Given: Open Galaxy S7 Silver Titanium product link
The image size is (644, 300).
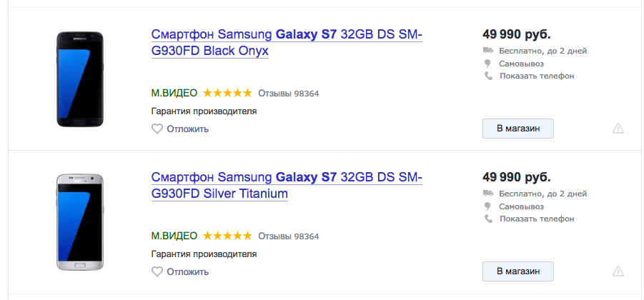Looking at the screenshot, I should [287, 186].
